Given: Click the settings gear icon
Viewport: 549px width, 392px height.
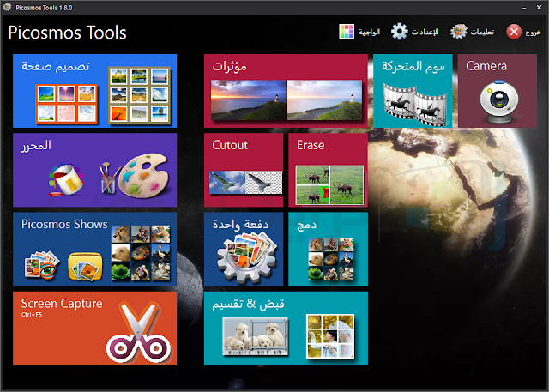Looking at the screenshot, I should click(400, 32).
